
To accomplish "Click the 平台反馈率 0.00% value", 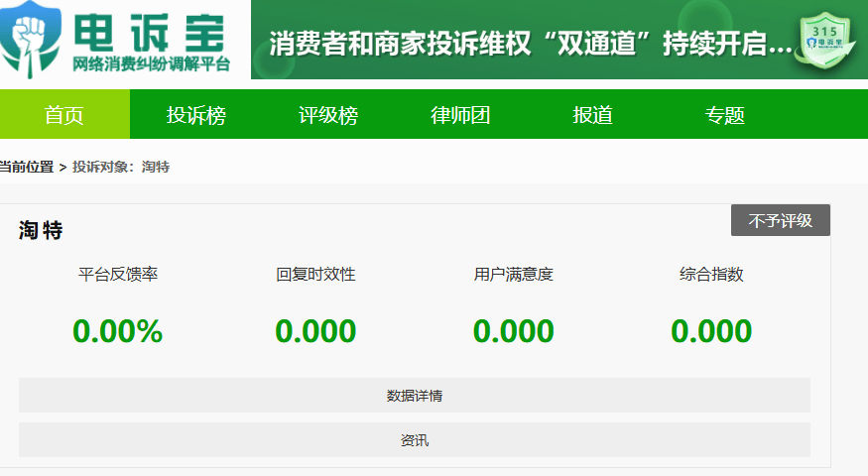I will pos(117,331).
